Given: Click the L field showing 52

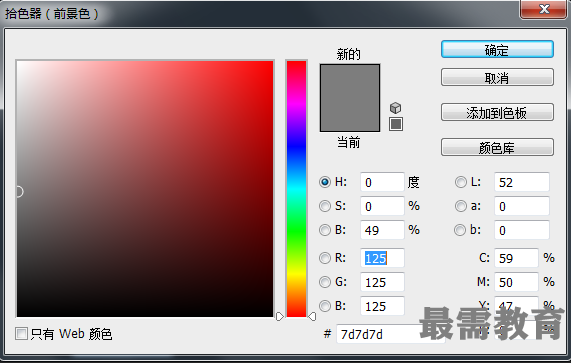Looking at the screenshot, I should pos(522,182).
